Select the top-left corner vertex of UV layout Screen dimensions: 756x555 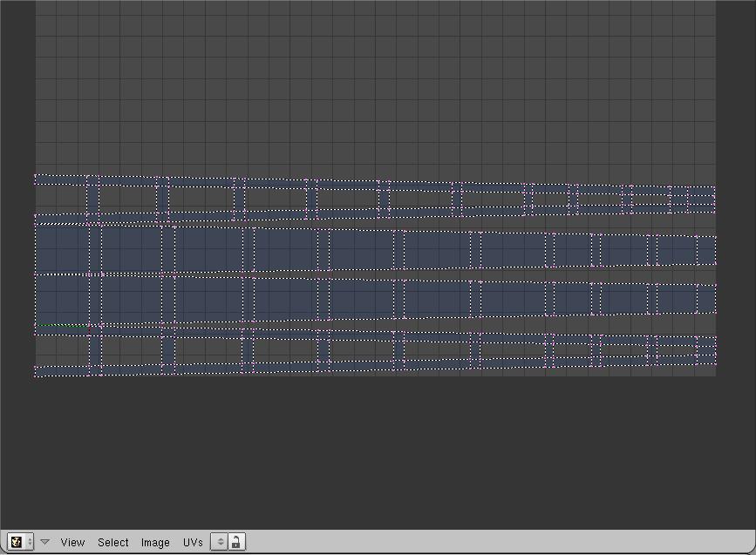36,176
